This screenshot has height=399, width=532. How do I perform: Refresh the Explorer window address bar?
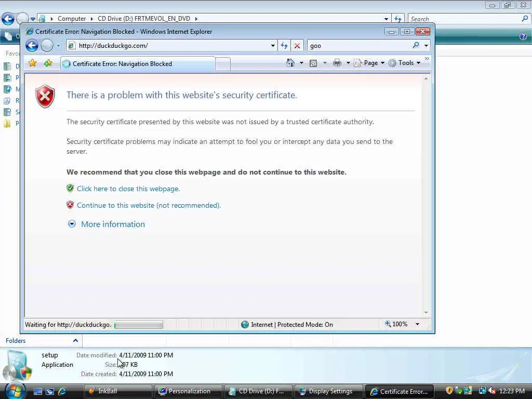click(397, 19)
